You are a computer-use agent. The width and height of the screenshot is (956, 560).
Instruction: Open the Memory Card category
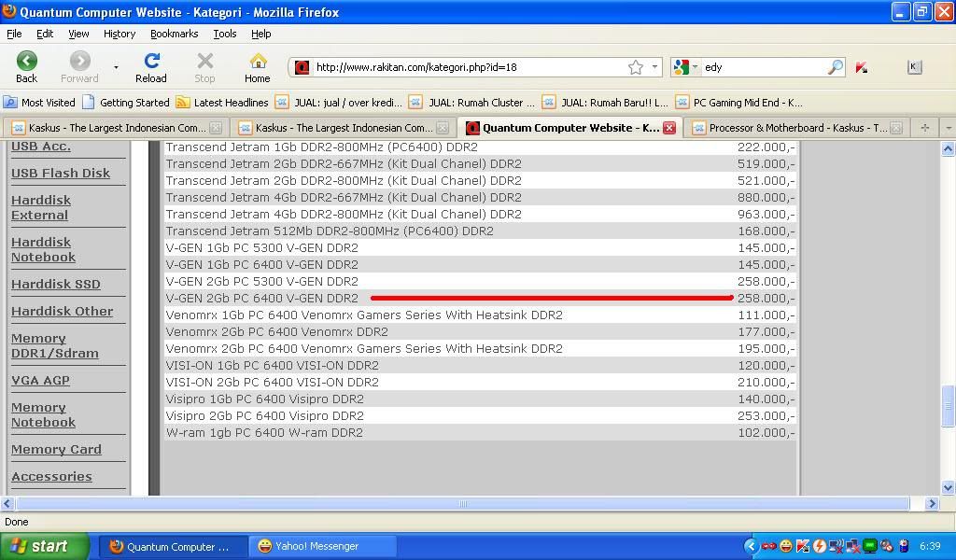click(56, 449)
